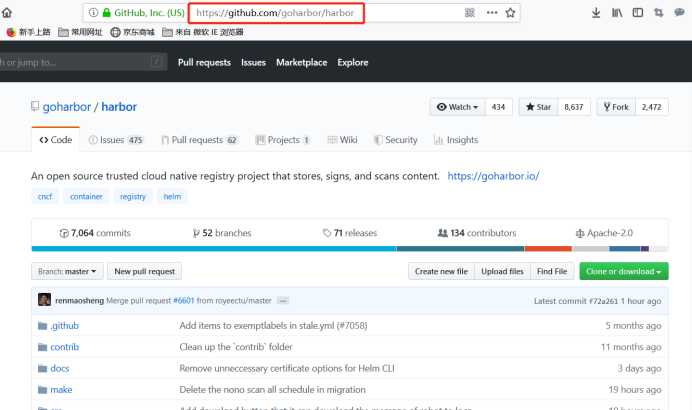
Task: Click the cncf topic tag
Action: click(45, 196)
